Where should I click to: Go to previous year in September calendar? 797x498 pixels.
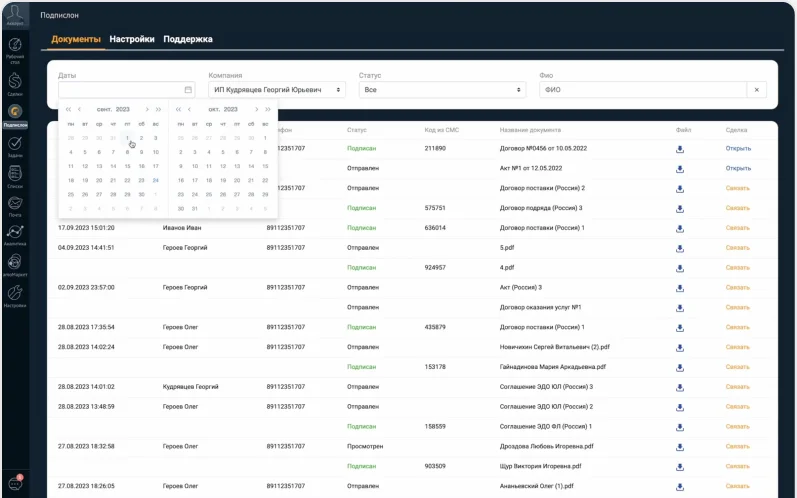(x=69, y=109)
